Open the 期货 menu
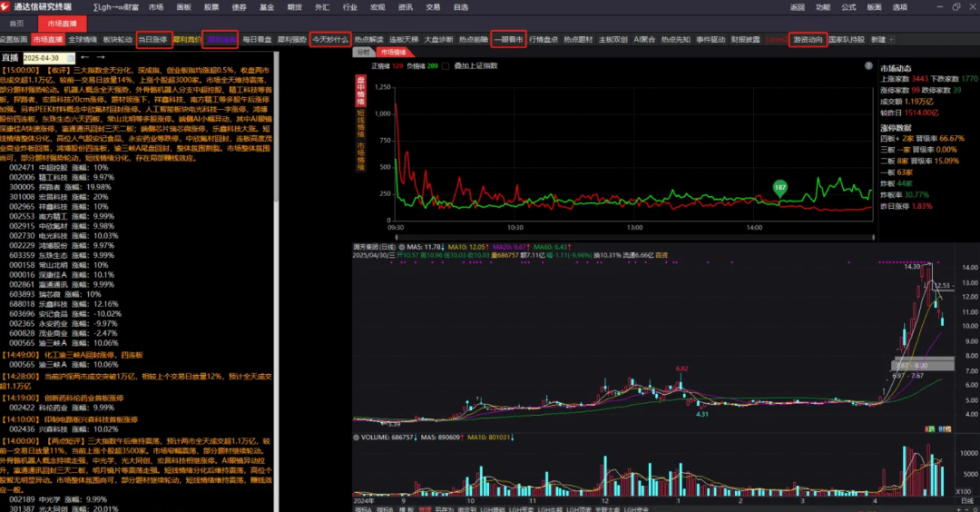This screenshot has width=980, height=512. coord(294,7)
